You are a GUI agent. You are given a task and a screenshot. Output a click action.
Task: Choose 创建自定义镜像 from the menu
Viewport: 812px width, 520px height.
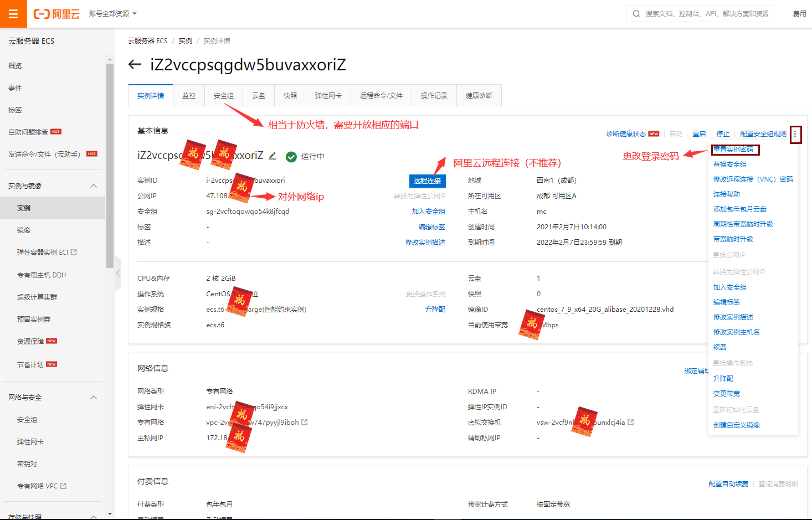(737, 425)
